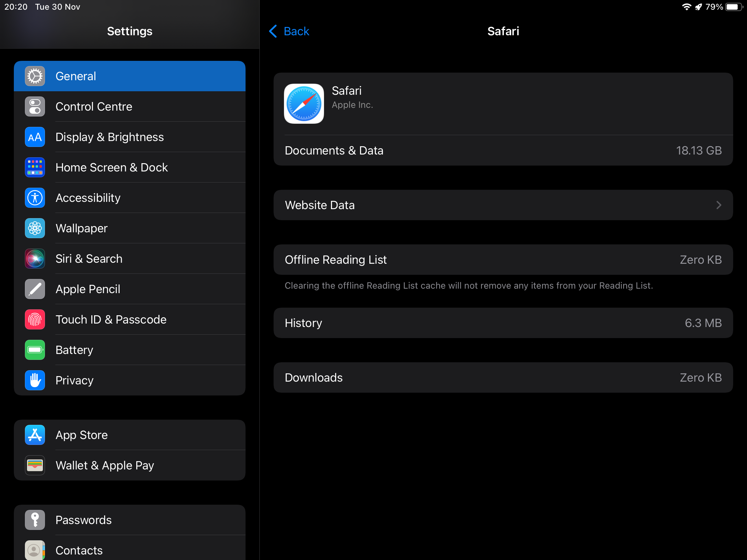Tap the Accessibility figure icon

point(35,198)
